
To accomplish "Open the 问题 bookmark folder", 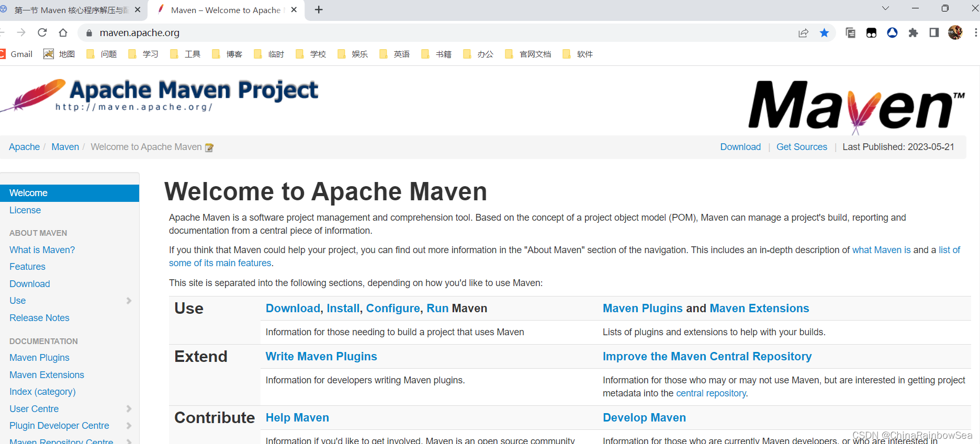I will pyautogui.click(x=102, y=54).
